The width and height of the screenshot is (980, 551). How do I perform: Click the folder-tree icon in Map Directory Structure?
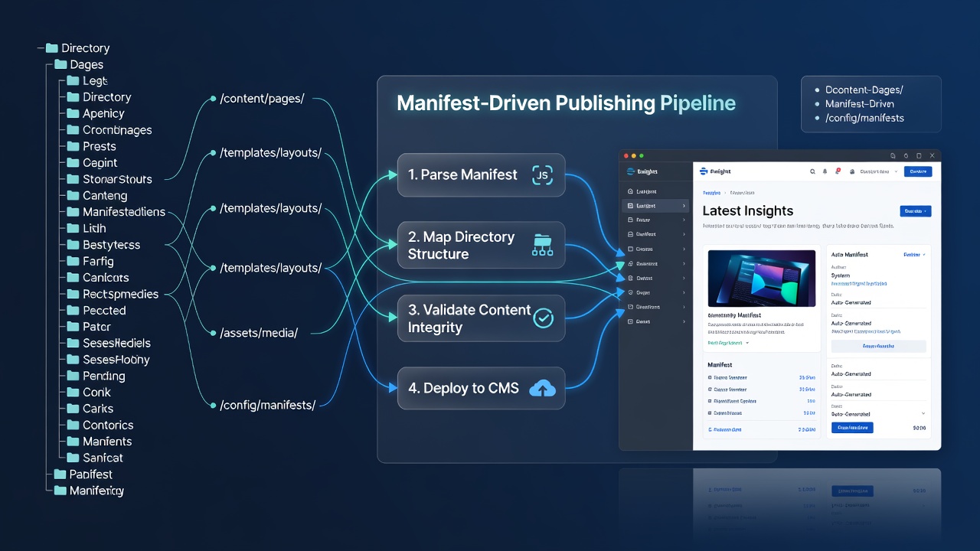542,245
